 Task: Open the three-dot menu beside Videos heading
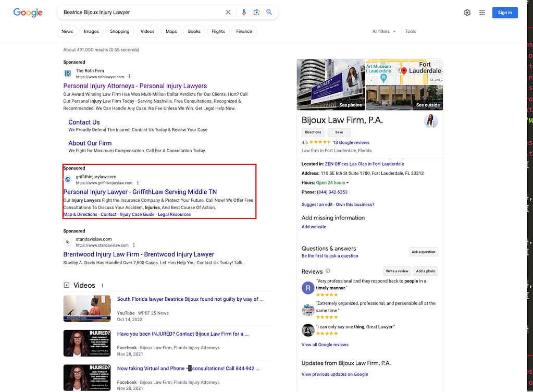pos(102,286)
